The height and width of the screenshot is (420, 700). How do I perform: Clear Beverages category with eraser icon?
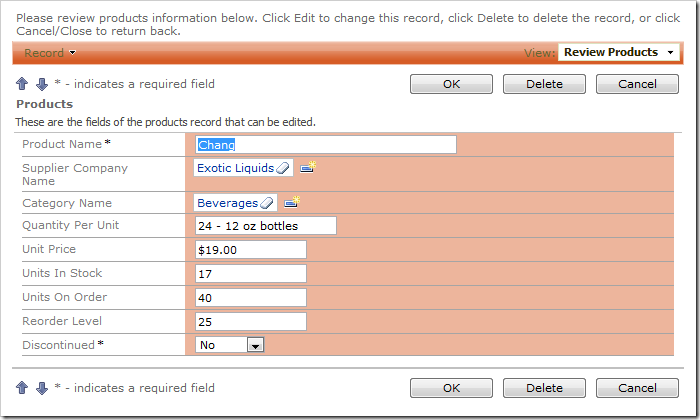(x=267, y=203)
